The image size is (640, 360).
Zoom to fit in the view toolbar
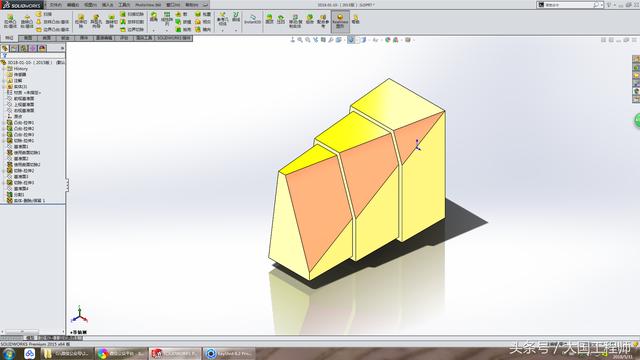300,40
